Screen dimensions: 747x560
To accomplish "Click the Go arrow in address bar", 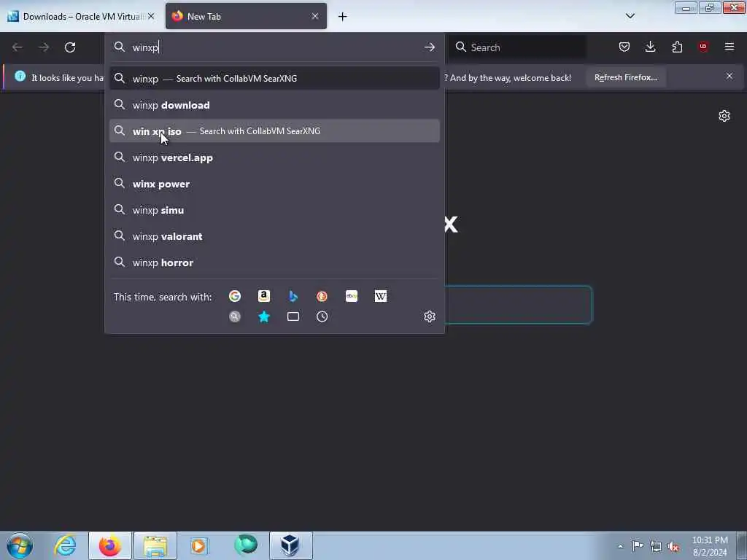I will click(429, 47).
